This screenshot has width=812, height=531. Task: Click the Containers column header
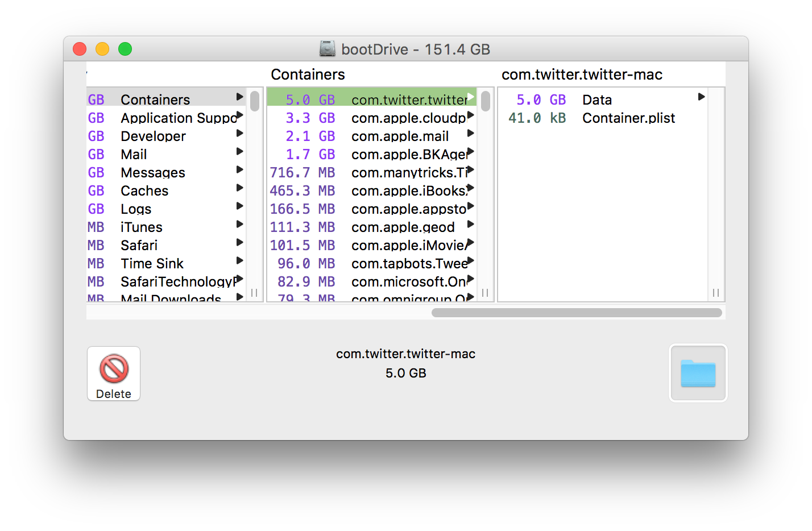[x=308, y=74]
